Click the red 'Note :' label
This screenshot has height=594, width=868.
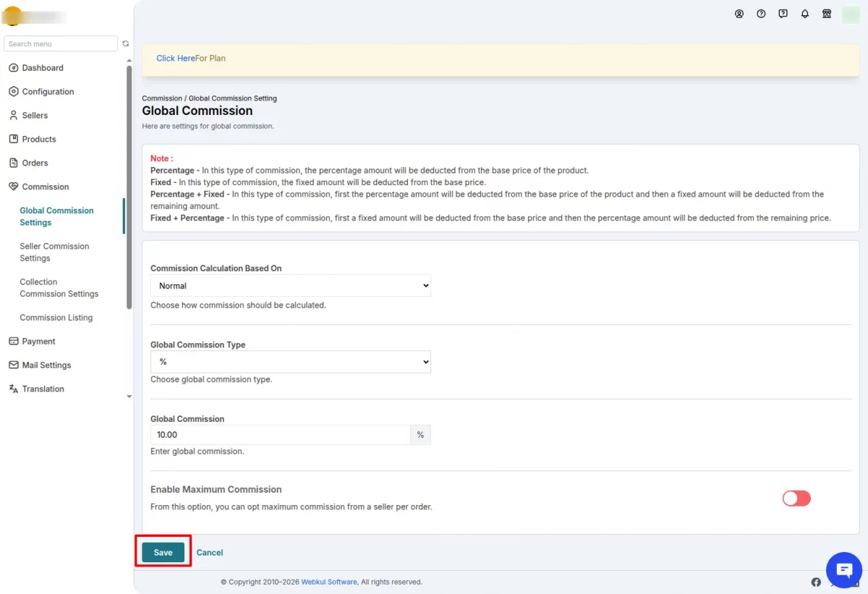click(x=161, y=158)
